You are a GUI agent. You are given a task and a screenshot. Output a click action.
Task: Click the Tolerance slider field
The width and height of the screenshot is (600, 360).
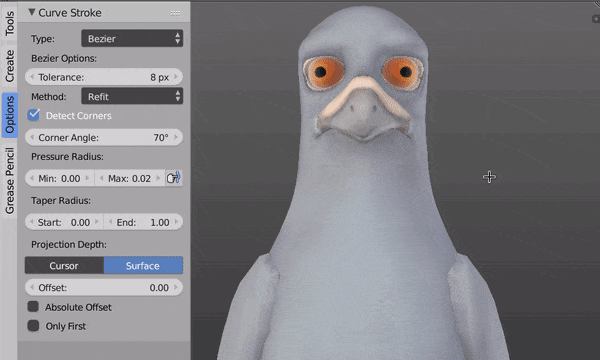(x=104, y=77)
